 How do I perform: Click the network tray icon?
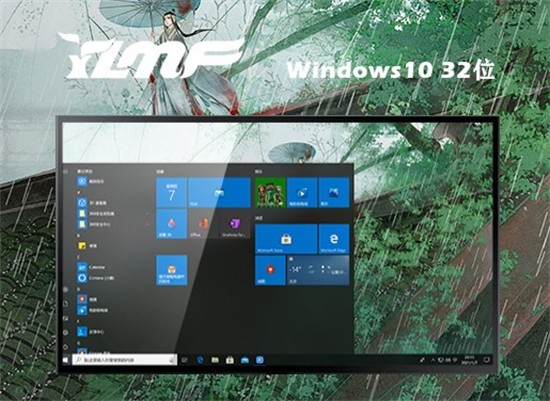[x=455, y=360]
